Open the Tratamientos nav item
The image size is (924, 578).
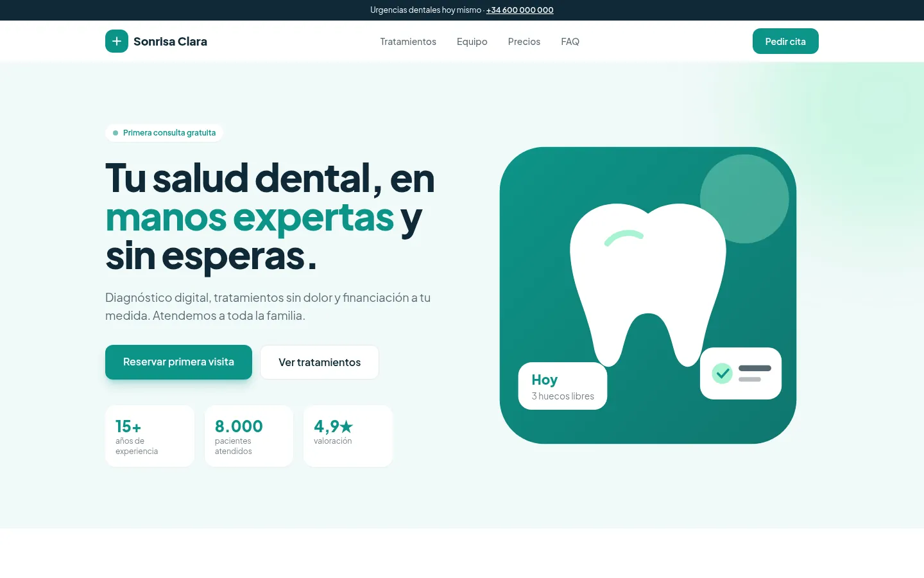pos(408,42)
